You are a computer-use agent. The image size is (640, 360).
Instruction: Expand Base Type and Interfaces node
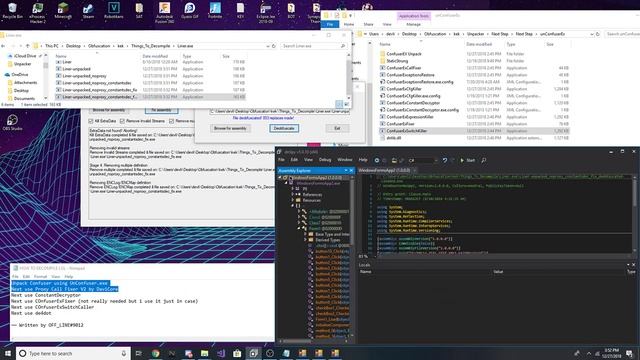coord(305,234)
